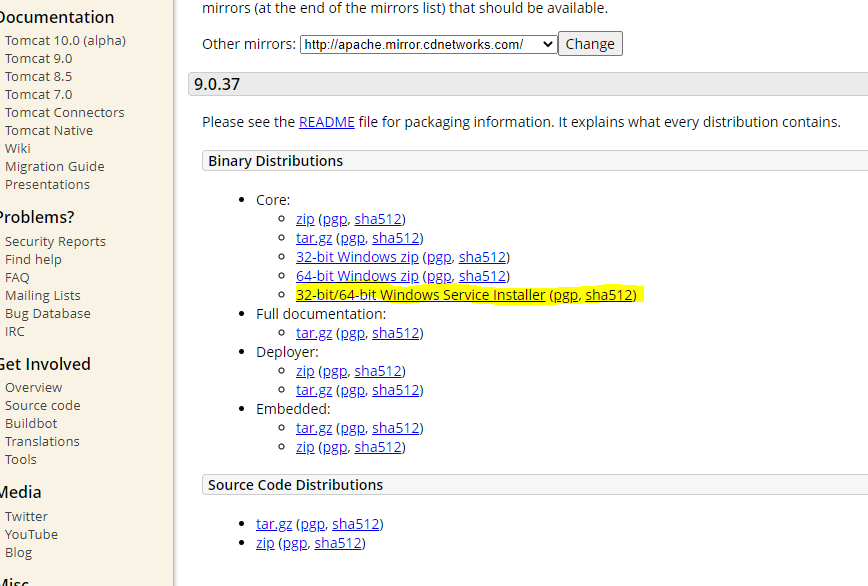The width and height of the screenshot is (868, 586).
Task: Open sha512 for Full documentation tar.gz
Action: click(x=396, y=333)
